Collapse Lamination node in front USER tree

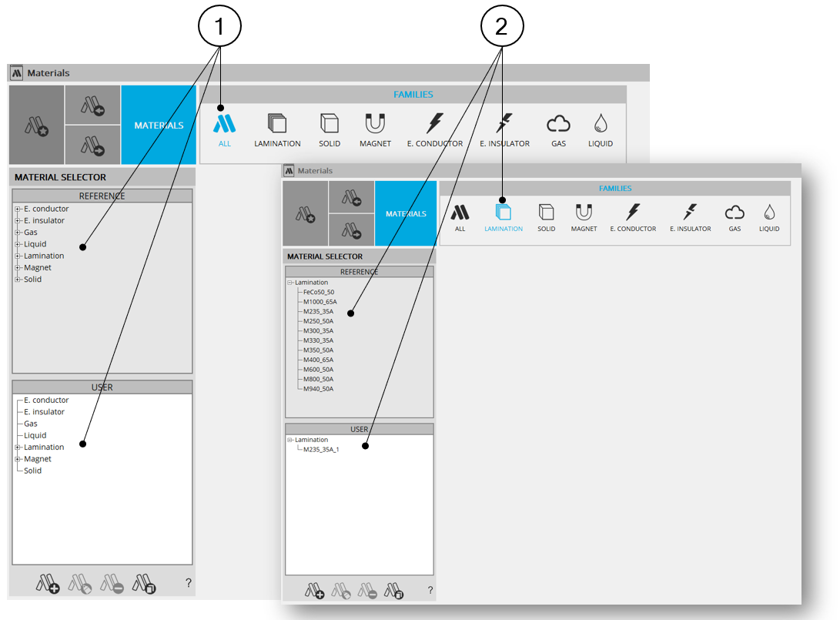pos(290,440)
